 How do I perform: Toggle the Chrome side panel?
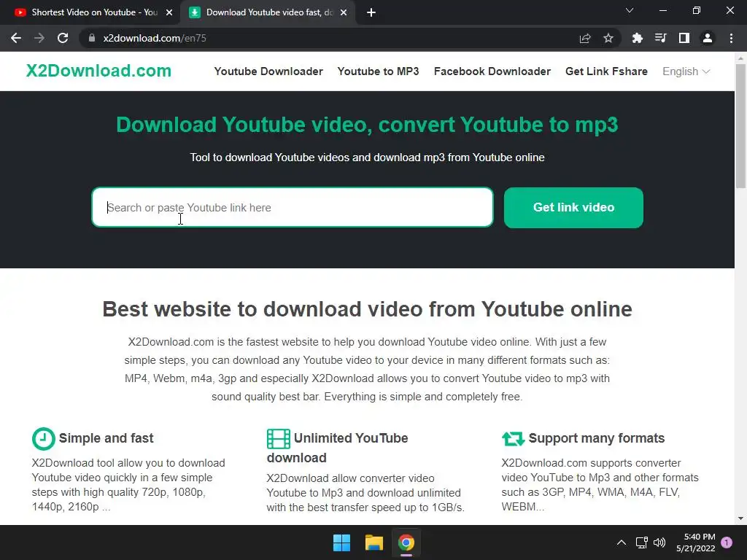point(684,38)
